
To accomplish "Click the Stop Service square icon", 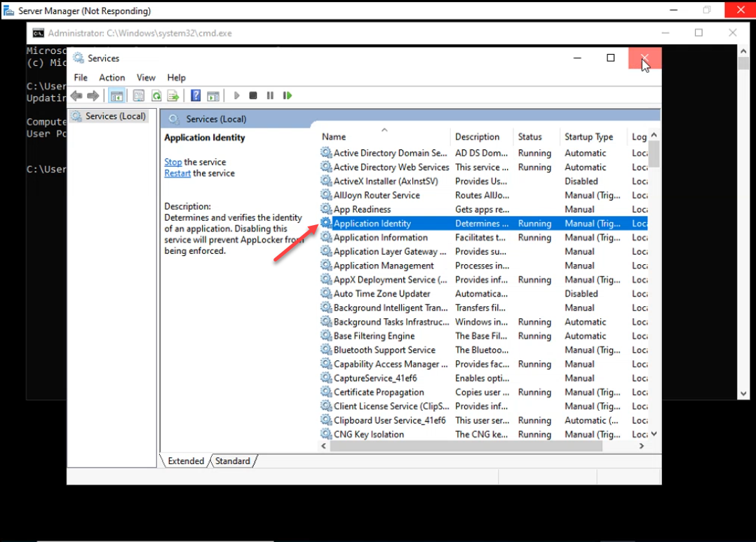I will (253, 95).
